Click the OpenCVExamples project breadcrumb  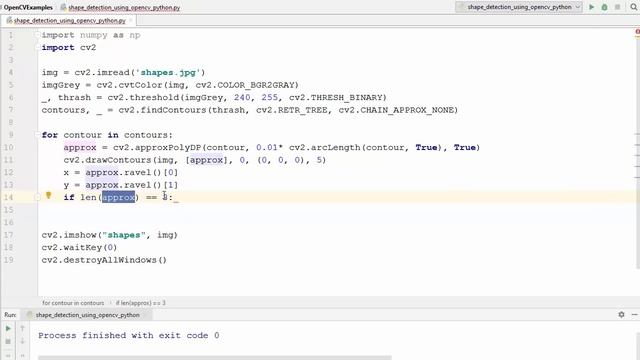[28, 7]
